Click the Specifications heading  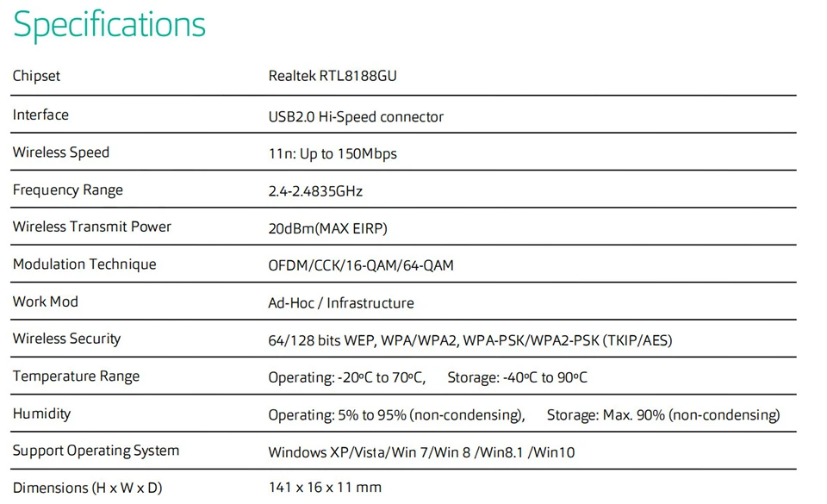click(109, 24)
